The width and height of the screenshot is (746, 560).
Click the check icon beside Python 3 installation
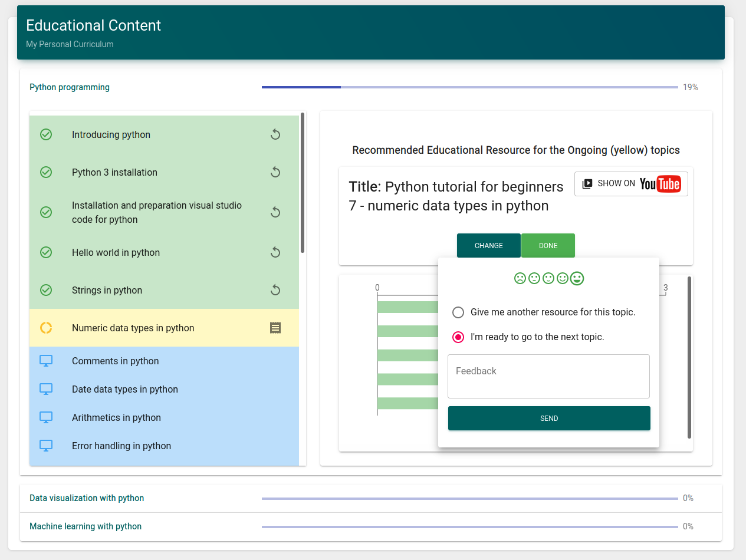point(46,172)
